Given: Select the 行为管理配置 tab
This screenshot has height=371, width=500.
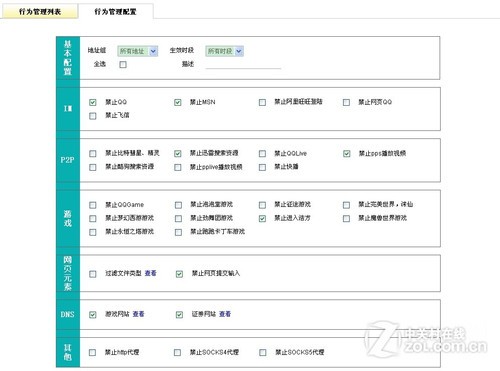Looking at the screenshot, I should (x=115, y=12).
